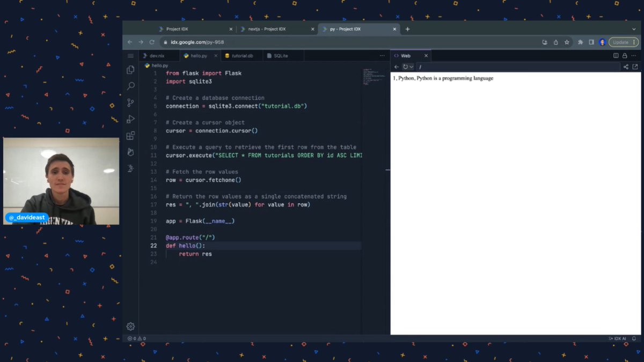644x362 pixels.
Task: Select the Web preview tab
Action: tap(411, 56)
